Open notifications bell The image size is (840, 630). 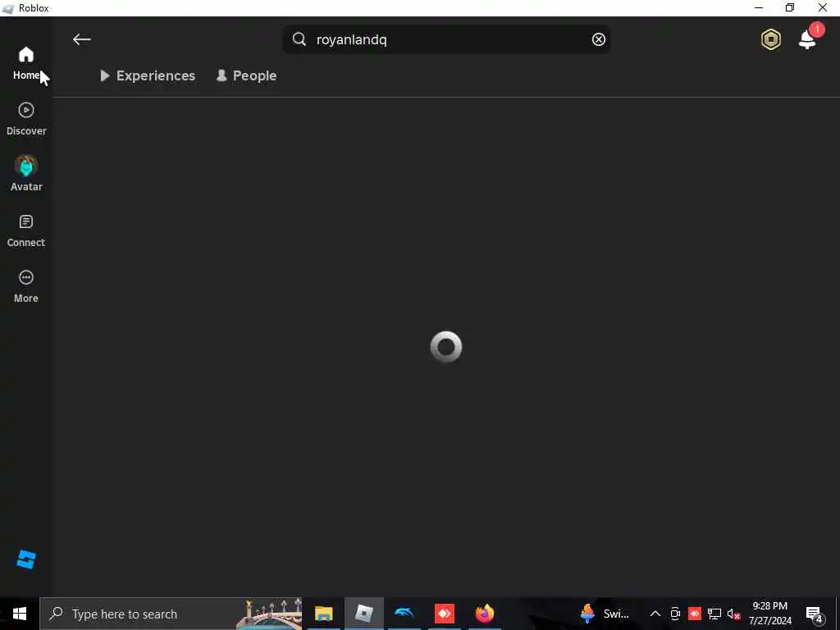click(807, 39)
